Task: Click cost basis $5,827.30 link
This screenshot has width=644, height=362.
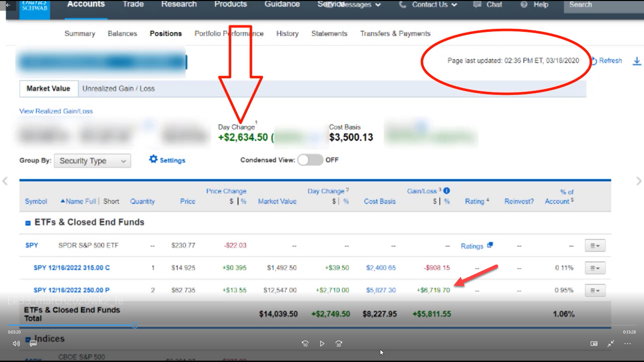Action: click(x=381, y=290)
